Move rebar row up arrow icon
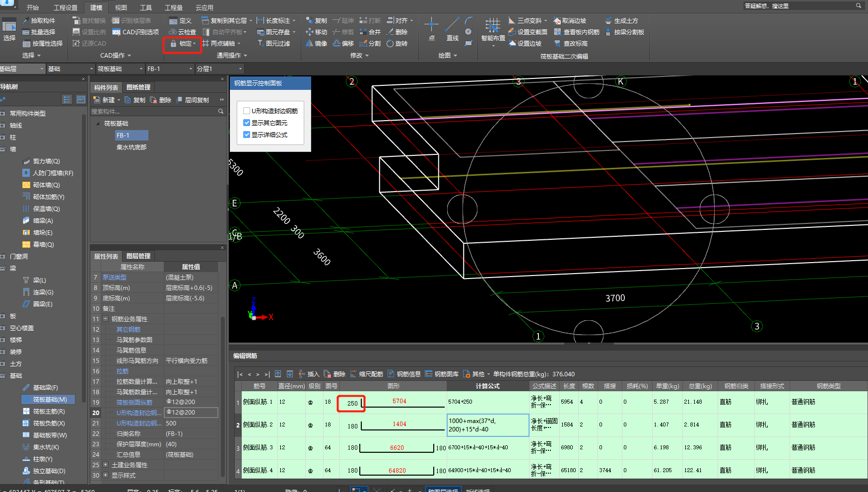 coord(278,374)
